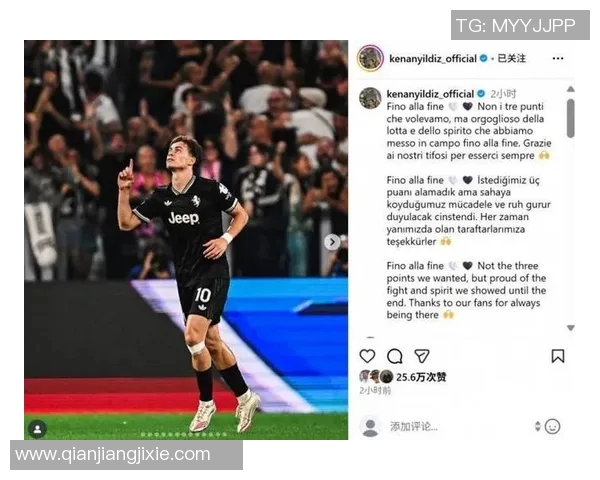This screenshot has width=600, height=480.
Task: Like the post with heart icon
Action: click(367, 356)
